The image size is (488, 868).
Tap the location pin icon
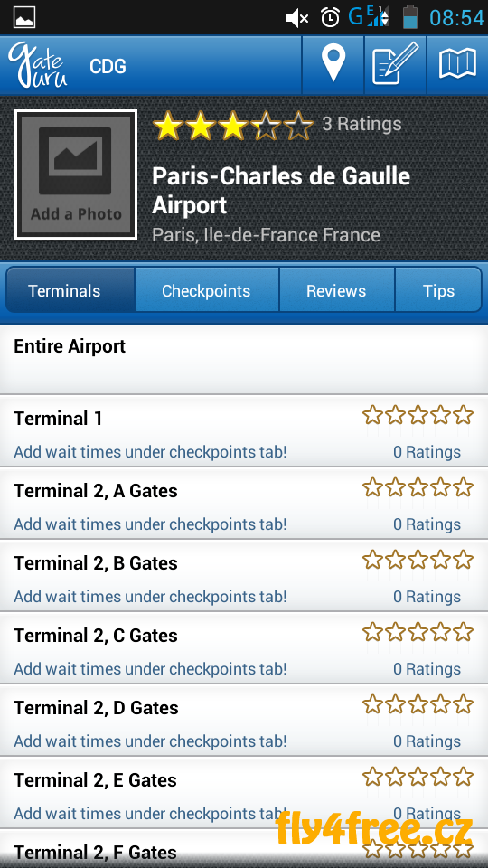[x=333, y=64]
